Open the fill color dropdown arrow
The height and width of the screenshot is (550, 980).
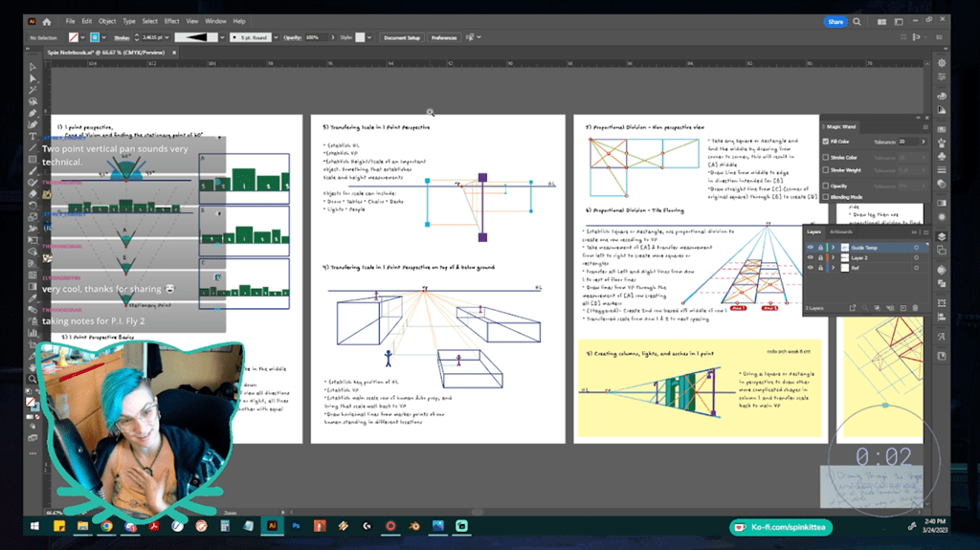[x=82, y=37]
